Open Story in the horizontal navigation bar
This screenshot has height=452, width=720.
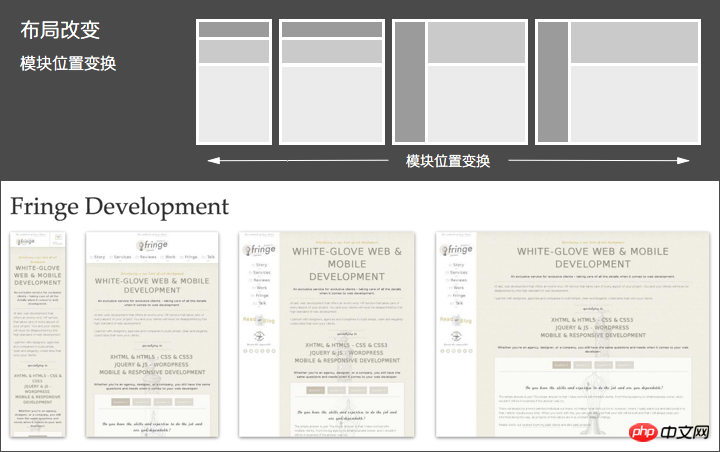point(98,257)
